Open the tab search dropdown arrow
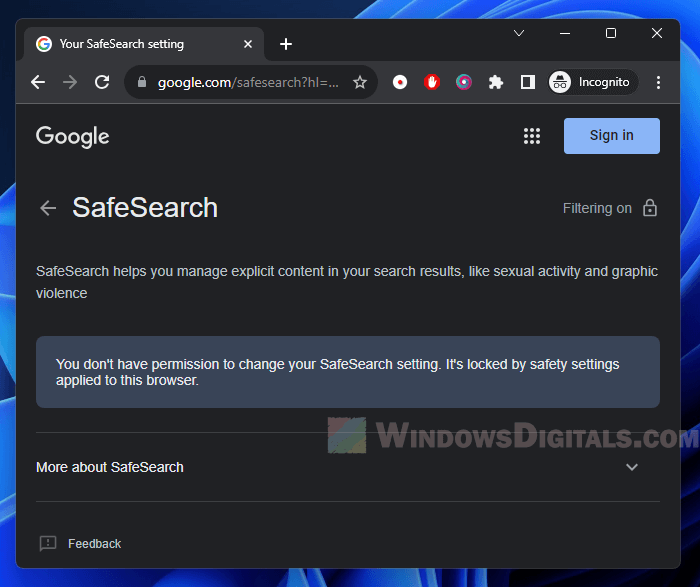700x587 pixels. pos(519,33)
